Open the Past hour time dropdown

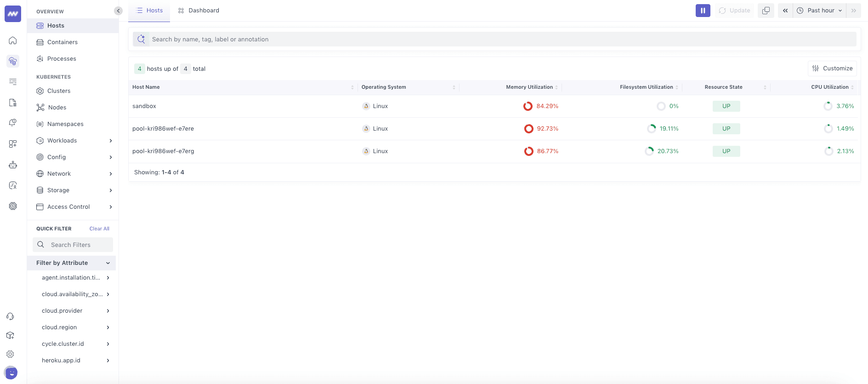tap(821, 11)
